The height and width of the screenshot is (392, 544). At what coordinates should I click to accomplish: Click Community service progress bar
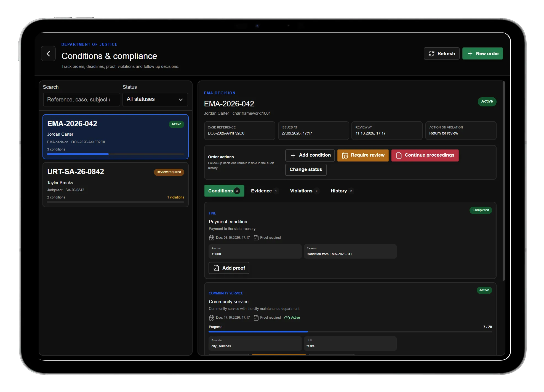coord(350,332)
